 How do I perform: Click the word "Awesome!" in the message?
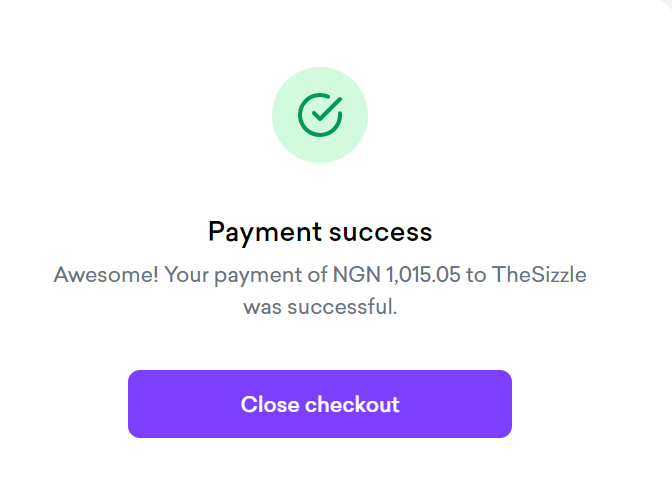[105, 274]
